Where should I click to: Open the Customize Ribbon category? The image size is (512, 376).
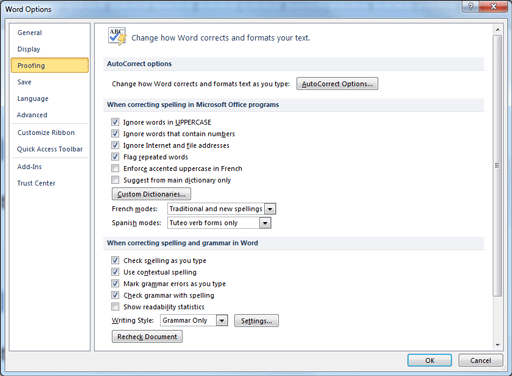46,133
